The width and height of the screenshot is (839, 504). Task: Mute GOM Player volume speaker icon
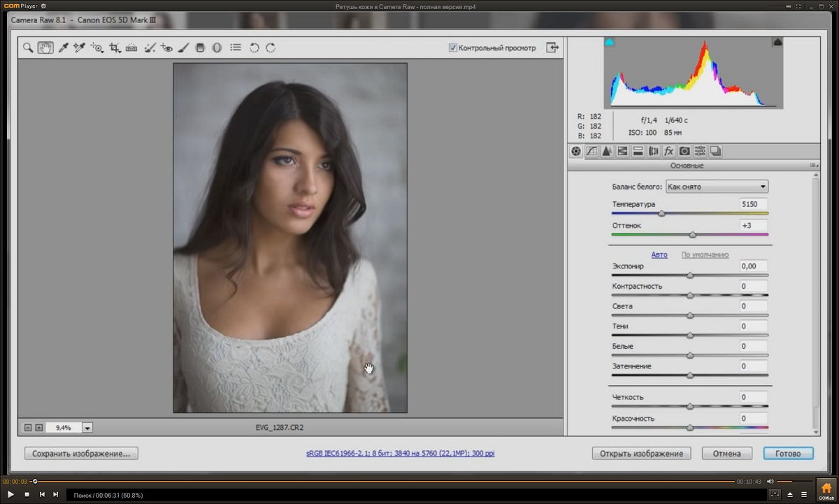coord(770,482)
